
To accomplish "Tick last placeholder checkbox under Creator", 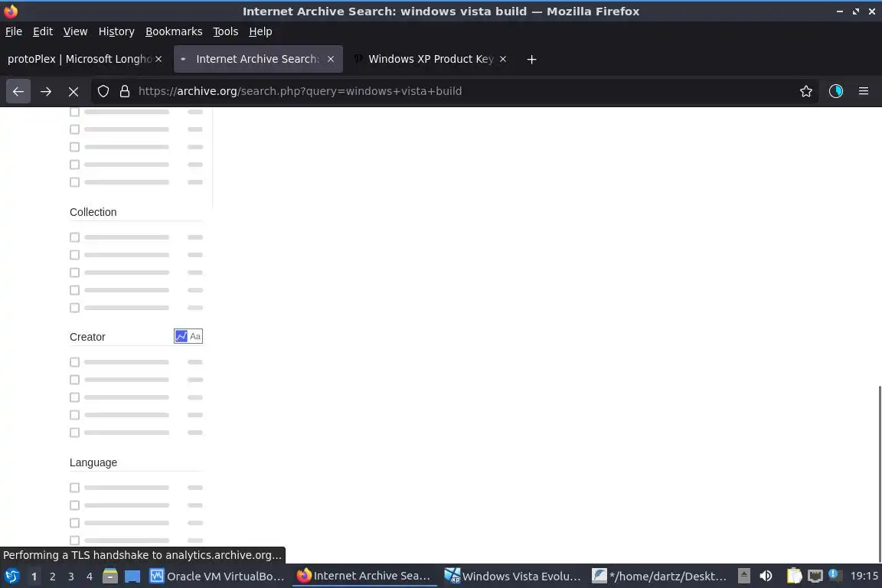I will pyautogui.click(x=74, y=433).
